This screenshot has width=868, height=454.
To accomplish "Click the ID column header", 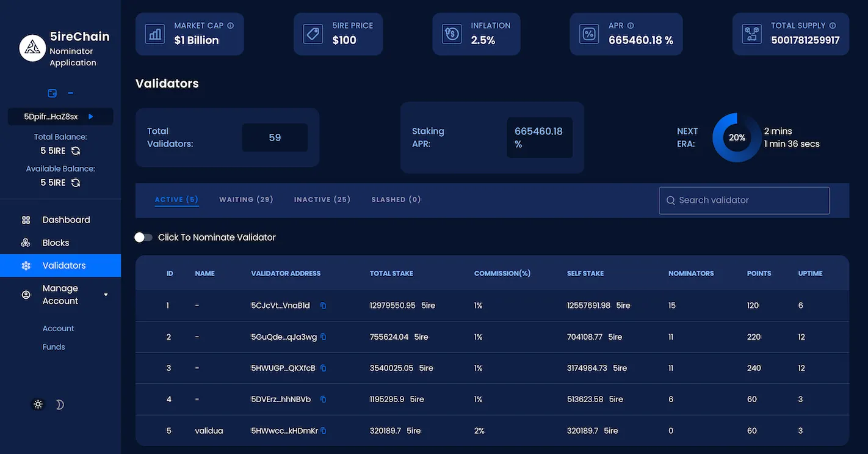I will coord(170,274).
